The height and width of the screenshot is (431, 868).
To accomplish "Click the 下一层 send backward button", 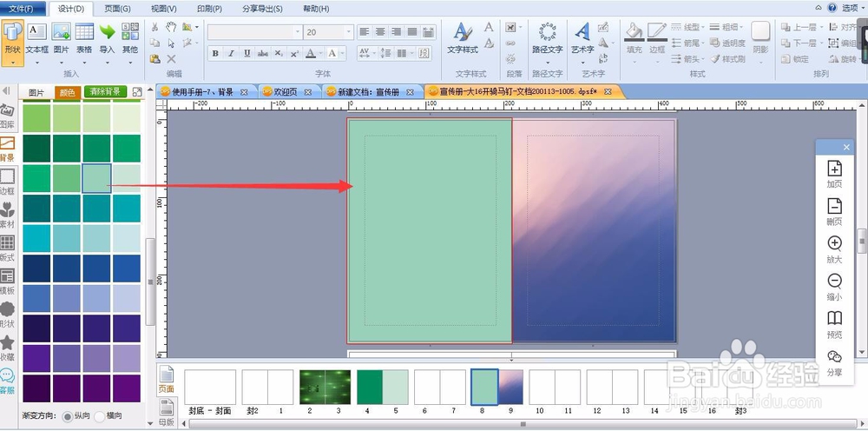I will tap(799, 43).
